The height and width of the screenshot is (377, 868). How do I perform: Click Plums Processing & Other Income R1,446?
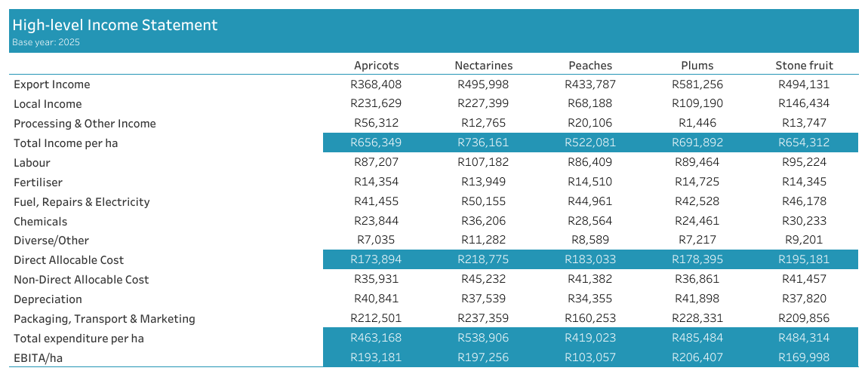point(697,124)
